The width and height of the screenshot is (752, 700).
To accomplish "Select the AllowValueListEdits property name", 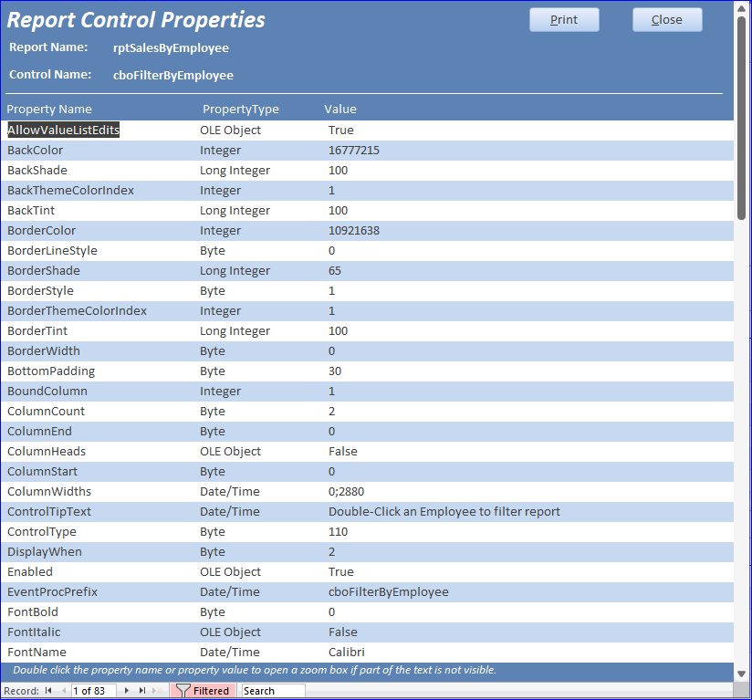I will [x=63, y=130].
